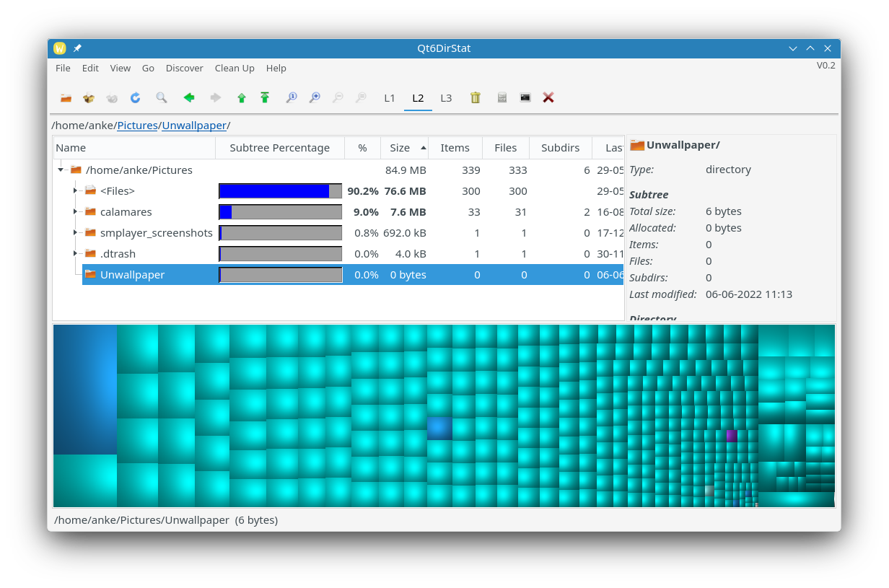This screenshot has height=588, width=889.
Task: Click the green go up one level arrow
Action: pos(242,98)
